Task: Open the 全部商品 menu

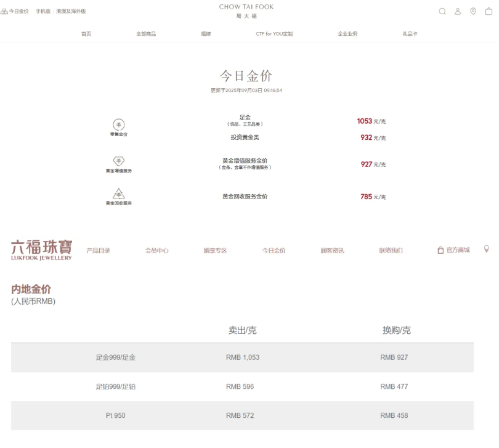Action: [x=146, y=34]
